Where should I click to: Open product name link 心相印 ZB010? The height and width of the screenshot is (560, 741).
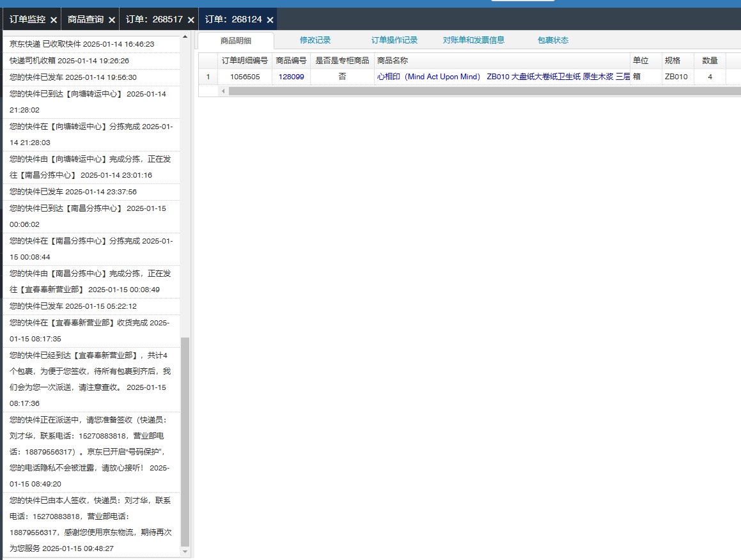tap(503, 77)
